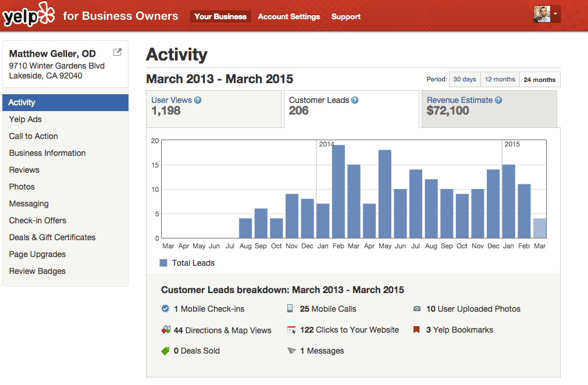Click the May 2014 bar in chart
The width and height of the screenshot is (588, 385).
(x=385, y=194)
